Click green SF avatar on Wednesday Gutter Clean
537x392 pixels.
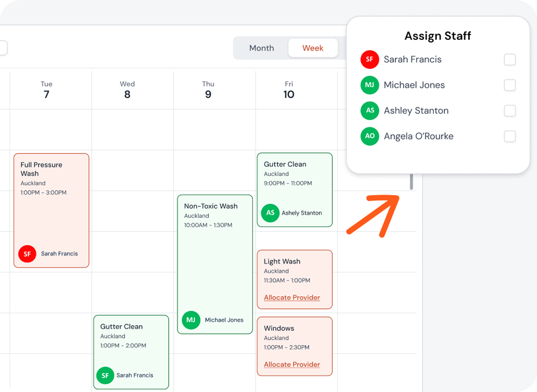click(x=105, y=375)
